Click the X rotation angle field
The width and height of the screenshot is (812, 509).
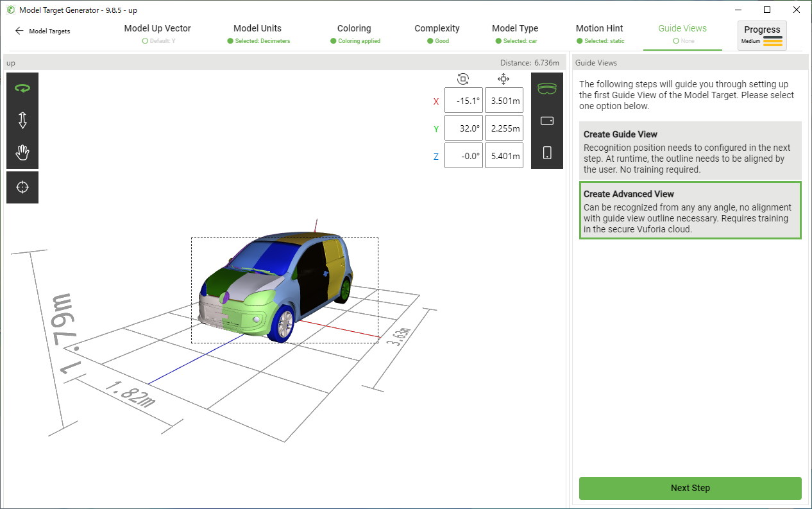pos(463,101)
